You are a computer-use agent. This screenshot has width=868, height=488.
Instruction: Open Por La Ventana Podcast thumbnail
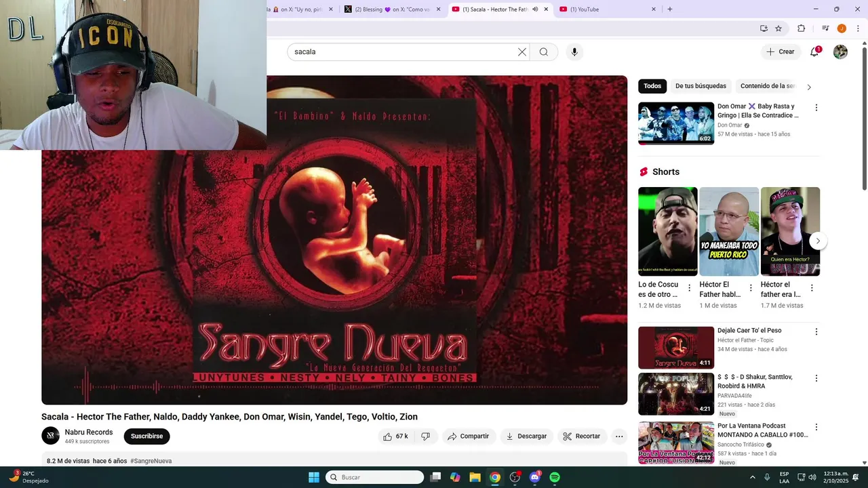point(676,443)
